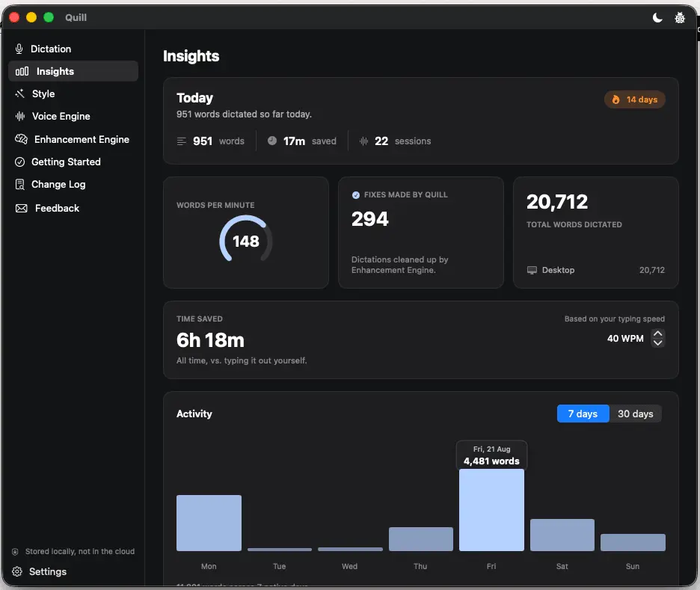This screenshot has width=700, height=590.
Task: Select the Tuesday activity bar
Action: point(280,550)
